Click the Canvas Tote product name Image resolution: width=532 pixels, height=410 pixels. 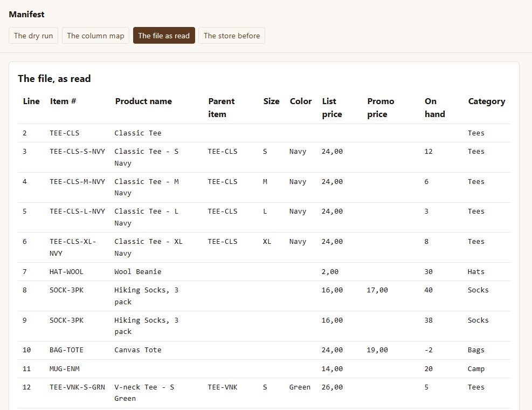(x=138, y=350)
